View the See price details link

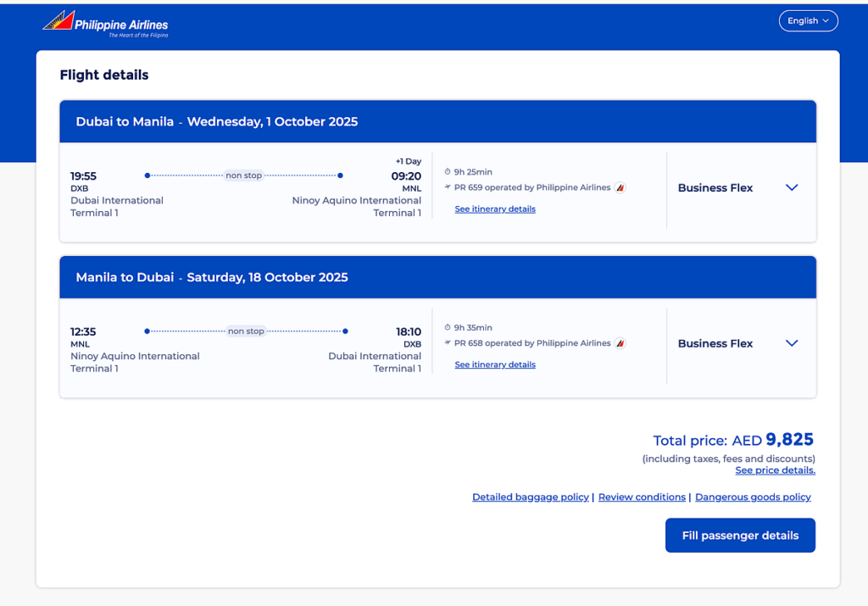tap(775, 470)
